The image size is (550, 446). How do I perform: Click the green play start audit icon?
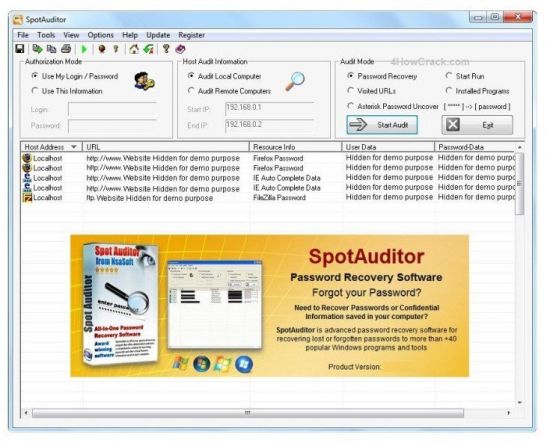[84, 49]
